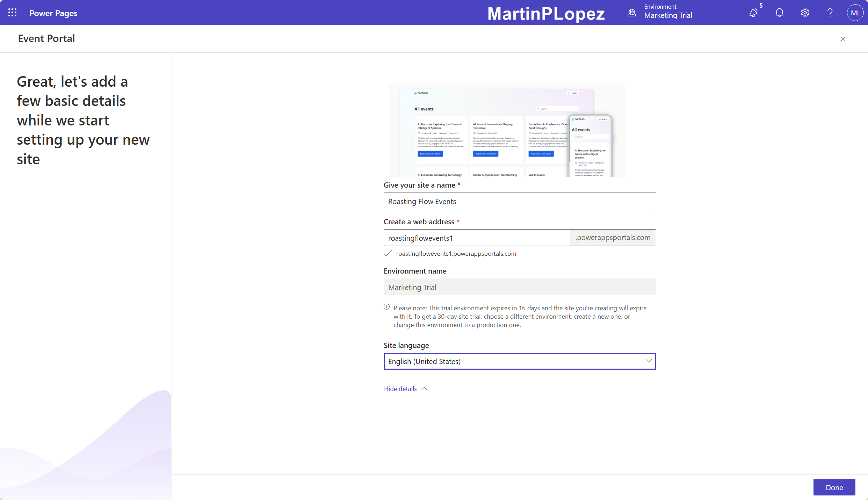The width and height of the screenshot is (868, 500).
Task: Click the web address text field
Action: tap(477, 238)
